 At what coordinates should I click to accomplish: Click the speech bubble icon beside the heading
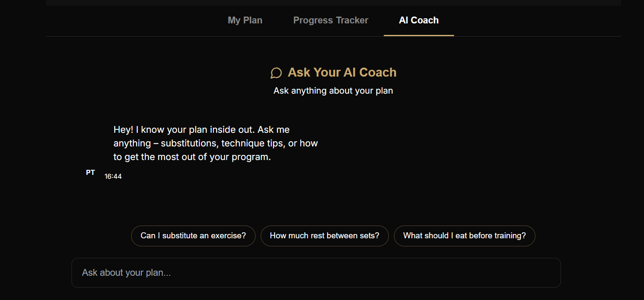(276, 73)
